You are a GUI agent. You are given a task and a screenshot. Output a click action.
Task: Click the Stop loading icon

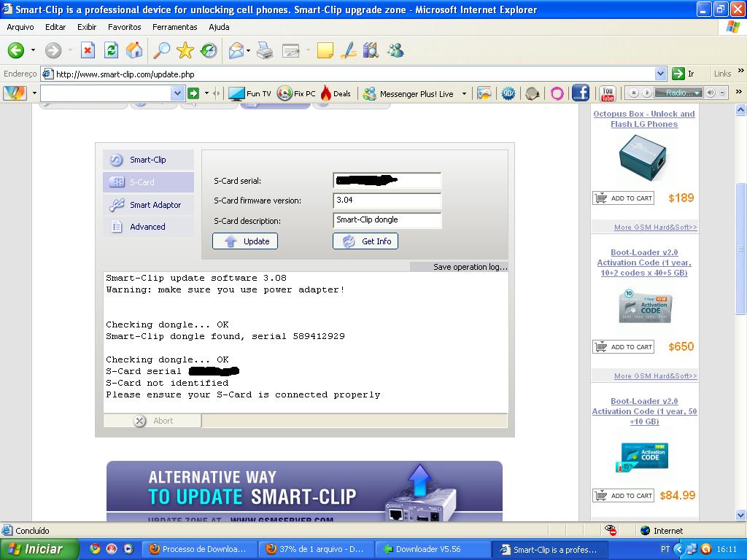88,50
